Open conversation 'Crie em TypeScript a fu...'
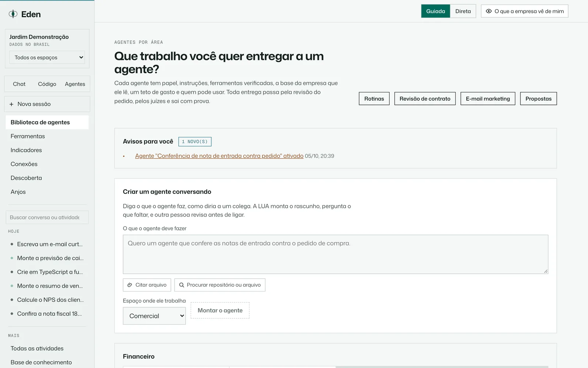Viewport: 588px width, 368px height. (x=47, y=272)
